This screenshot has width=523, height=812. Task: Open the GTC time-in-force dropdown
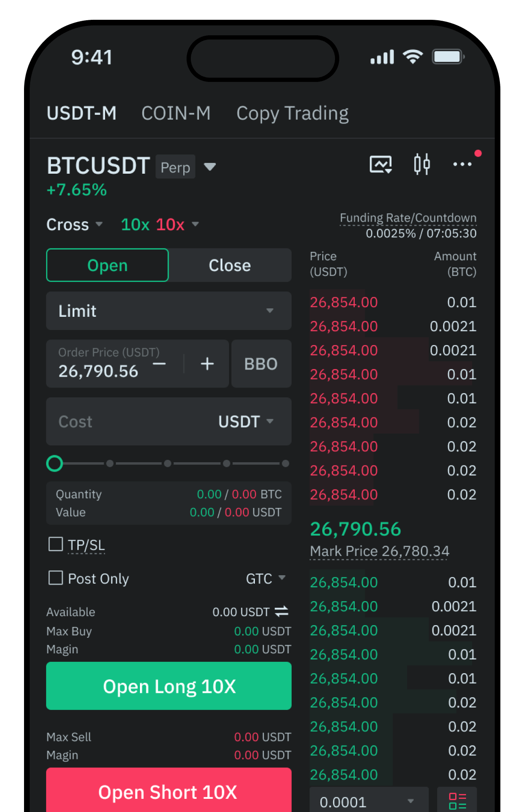click(x=265, y=578)
